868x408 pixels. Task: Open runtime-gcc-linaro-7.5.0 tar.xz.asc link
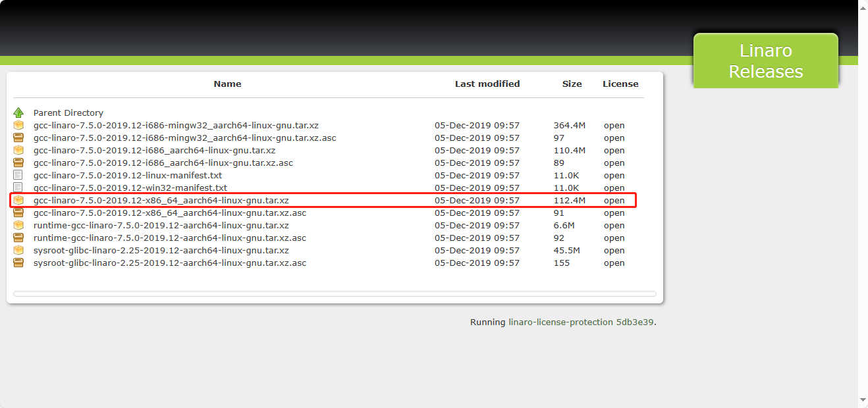(170, 238)
